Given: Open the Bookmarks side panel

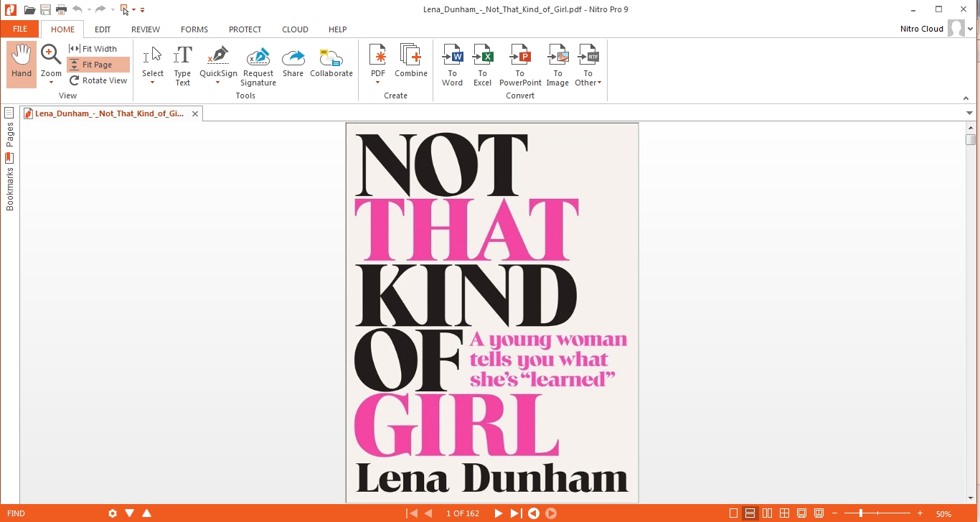Looking at the screenshot, I should pyautogui.click(x=9, y=182).
